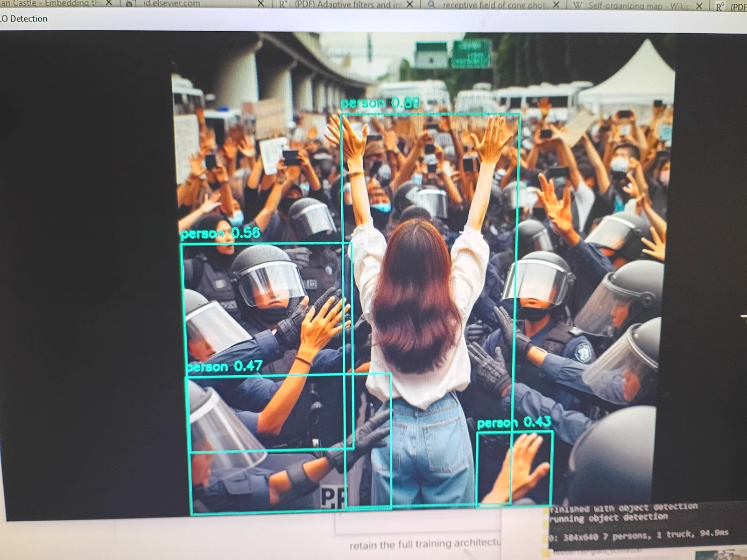Open the id.elsevier.com tab
This screenshot has width=747, height=560.
[172, 4]
